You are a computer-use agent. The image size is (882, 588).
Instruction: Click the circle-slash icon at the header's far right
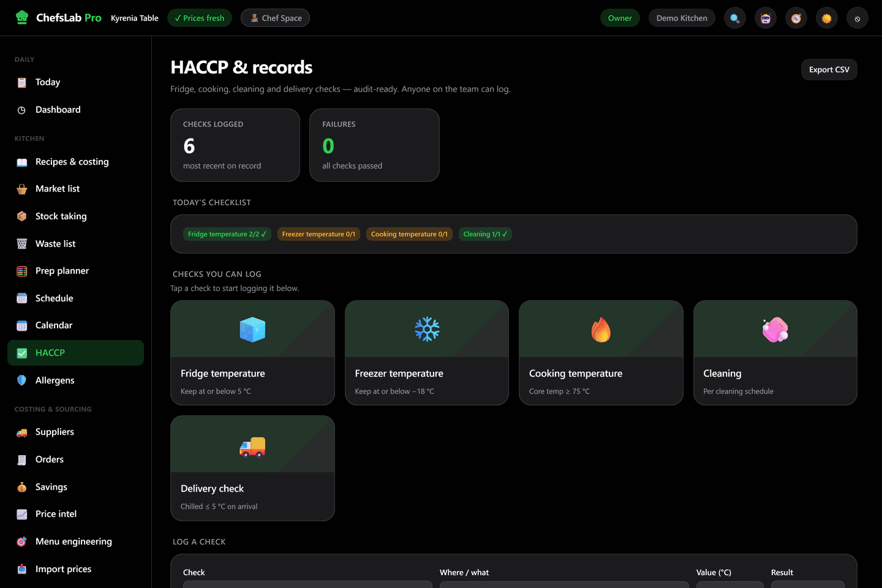[x=858, y=18]
